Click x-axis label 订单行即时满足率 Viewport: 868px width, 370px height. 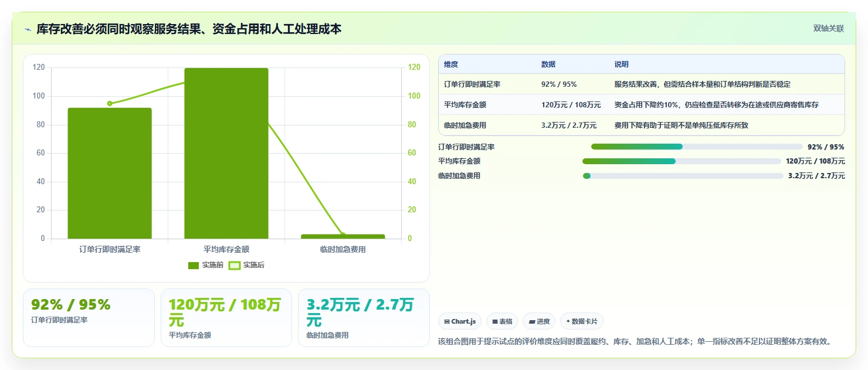coord(110,249)
